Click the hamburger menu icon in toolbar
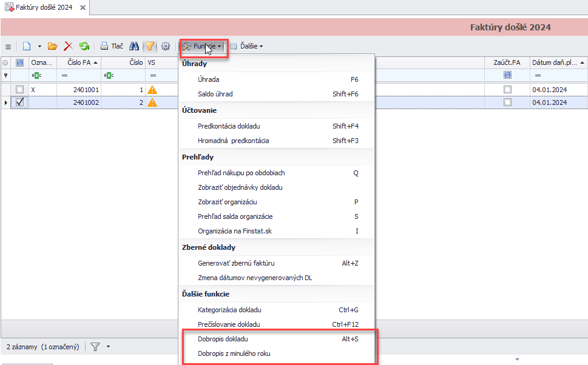 [x=8, y=46]
